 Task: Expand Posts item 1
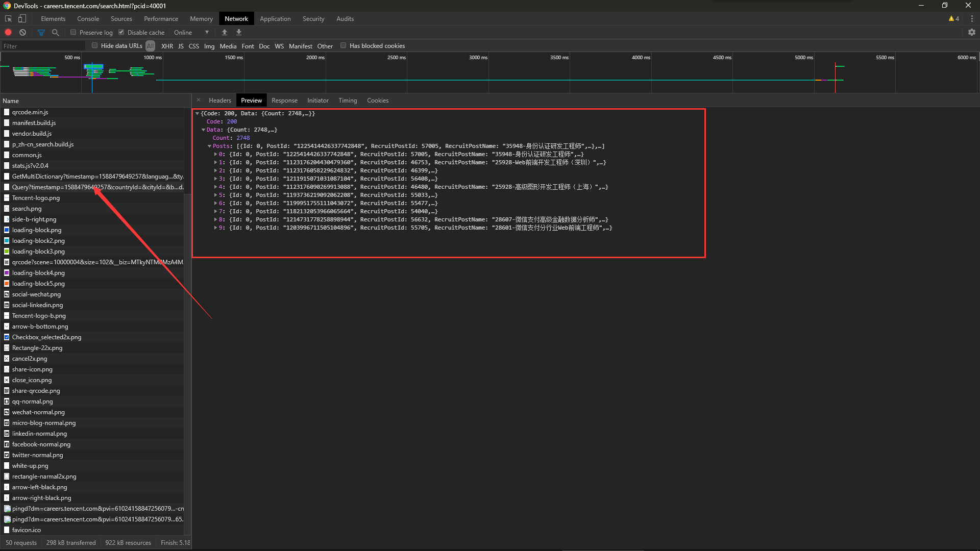tap(215, 162)
